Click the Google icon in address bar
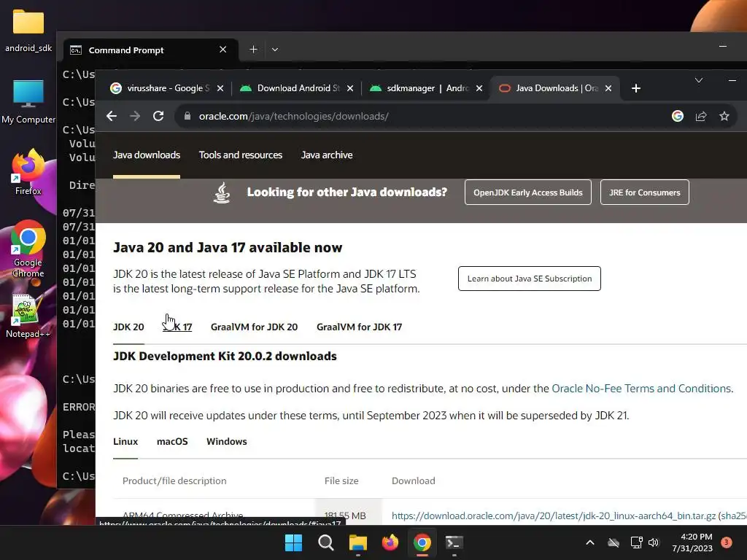Image resolution: width=747 pixels, height=560 pixels. coord(678,116)
